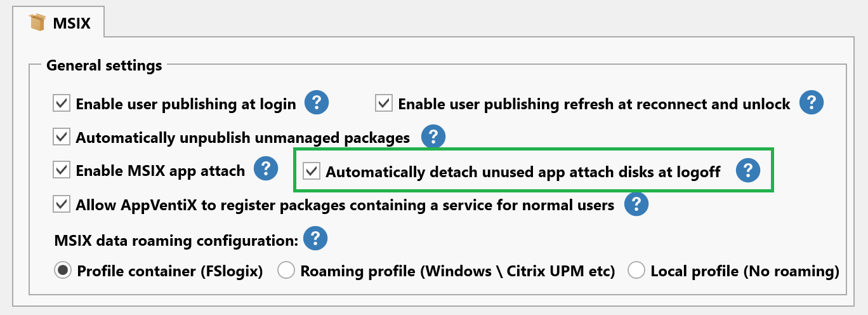
Task: Choose Roaming profile (Windows \ Citrix UPM etc)
Action: 286,271
